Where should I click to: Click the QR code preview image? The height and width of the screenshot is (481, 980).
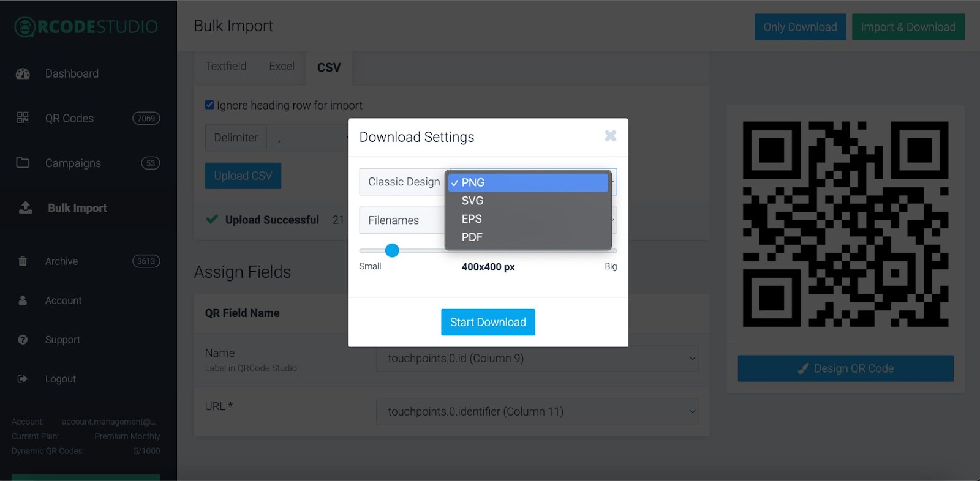pyautogui.click(x=845, y=224)
